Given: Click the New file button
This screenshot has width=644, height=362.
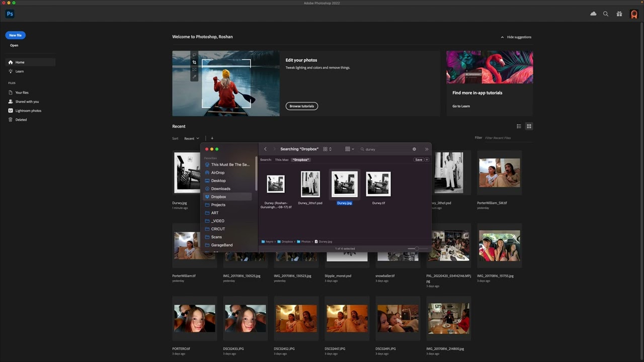Looking at the screenshot, I should click(16, 35).
